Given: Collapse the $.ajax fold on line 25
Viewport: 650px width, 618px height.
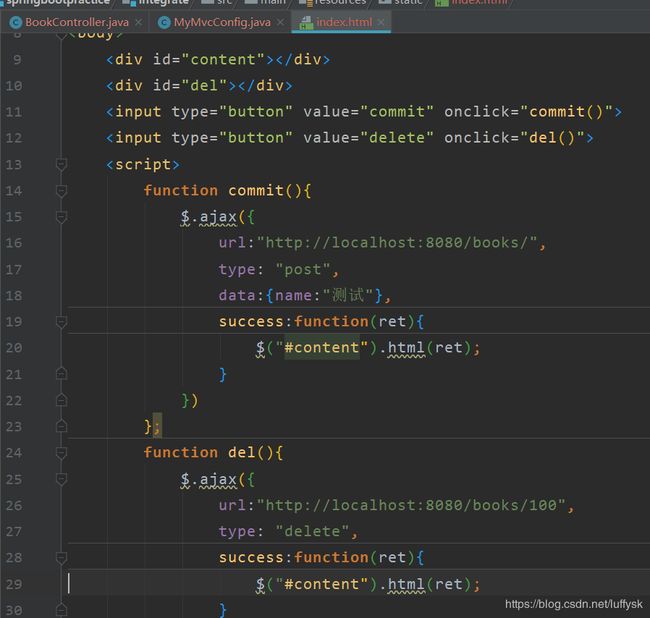Looking at the screenshot, I should (61, 479).
